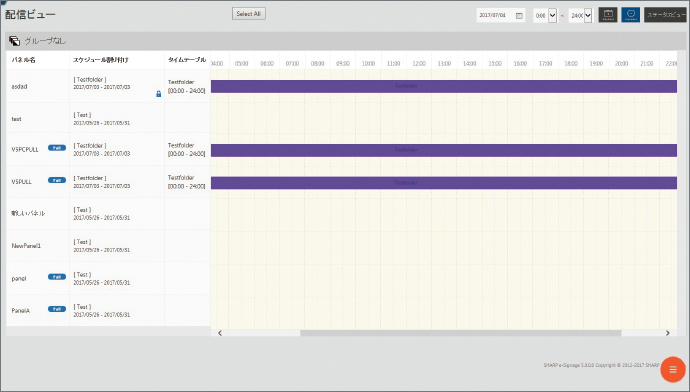Select the blue clock time view button
This screenshot has width=690, height=392.
click(x=630, y=15)
